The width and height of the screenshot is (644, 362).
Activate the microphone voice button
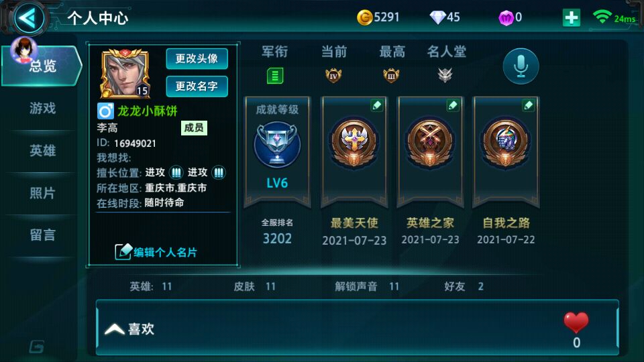521,66
